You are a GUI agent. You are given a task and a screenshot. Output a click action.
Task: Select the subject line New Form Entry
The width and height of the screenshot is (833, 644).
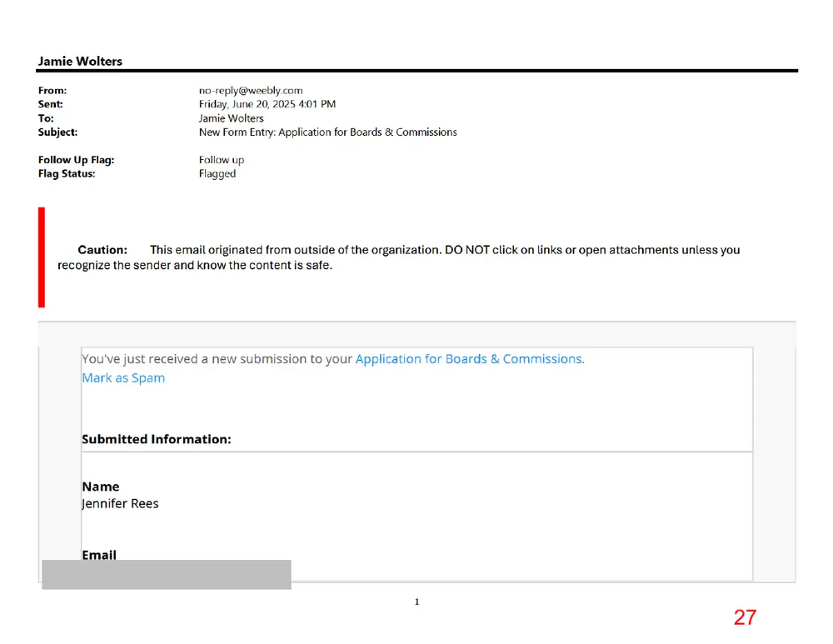pyautogui.click(x=327, y=132)
